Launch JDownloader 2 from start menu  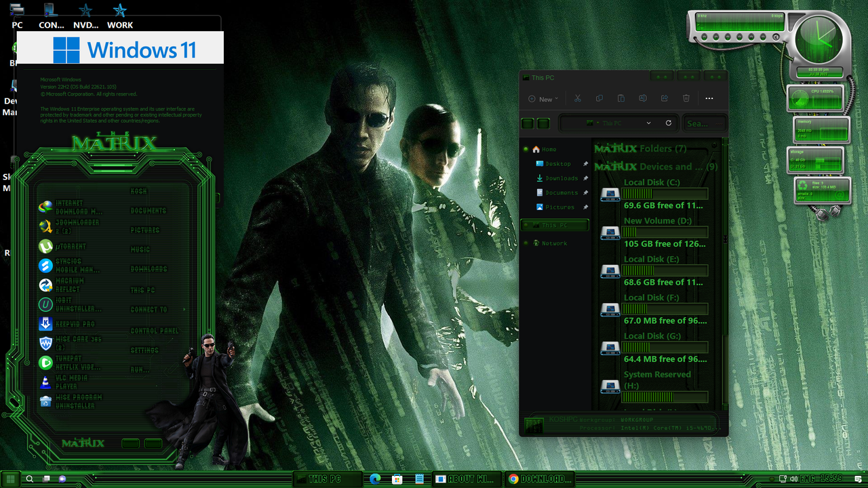70,226
